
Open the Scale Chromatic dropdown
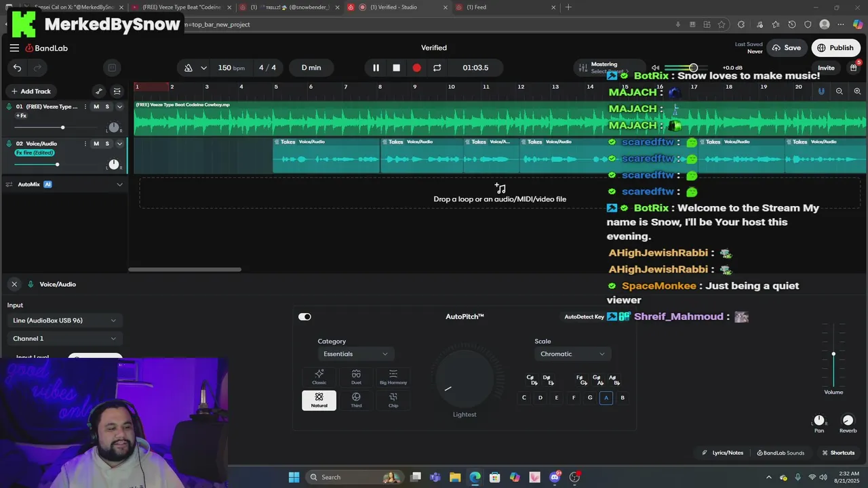(x=572, y=354)
